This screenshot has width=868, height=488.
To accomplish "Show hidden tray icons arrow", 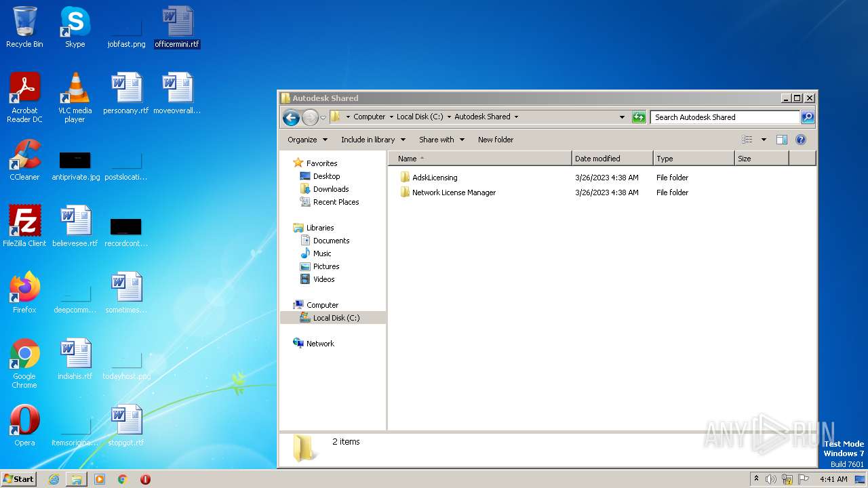I will (756, 479).
